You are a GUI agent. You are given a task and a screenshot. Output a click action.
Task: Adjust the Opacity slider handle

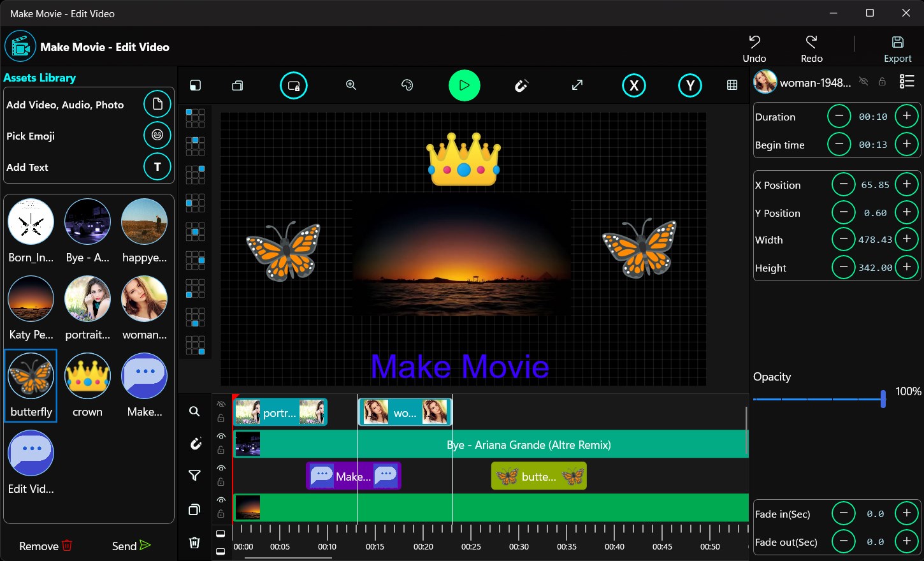tap(883, 398)
